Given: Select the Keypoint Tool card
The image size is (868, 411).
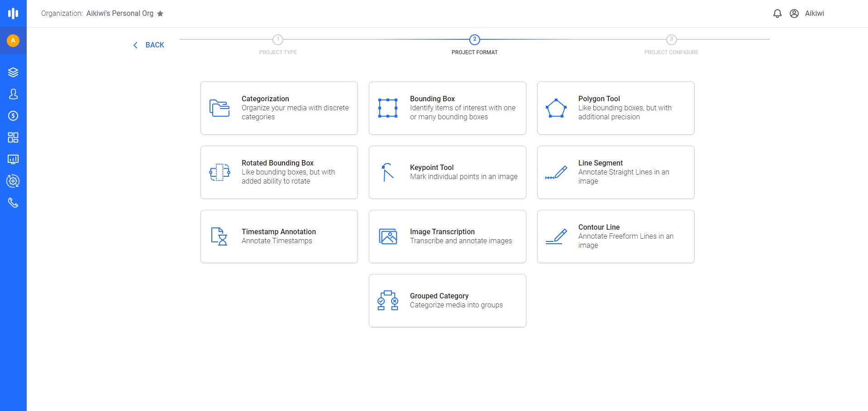Looking at the screenshot, I should (447, 172).
